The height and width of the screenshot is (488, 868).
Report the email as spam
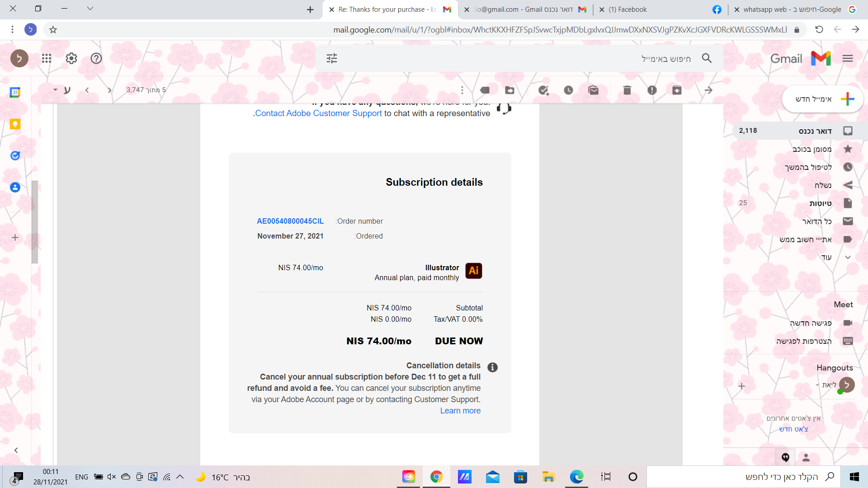(x=652, y=90)
